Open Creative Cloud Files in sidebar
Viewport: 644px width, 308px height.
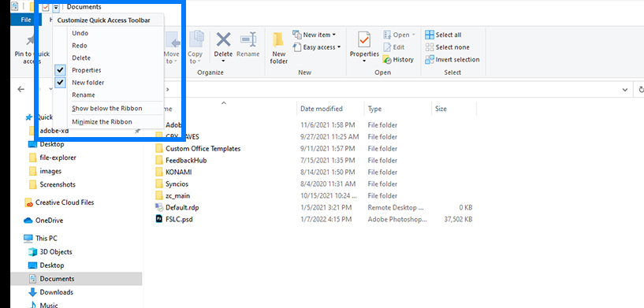click(x=65, y=202)
